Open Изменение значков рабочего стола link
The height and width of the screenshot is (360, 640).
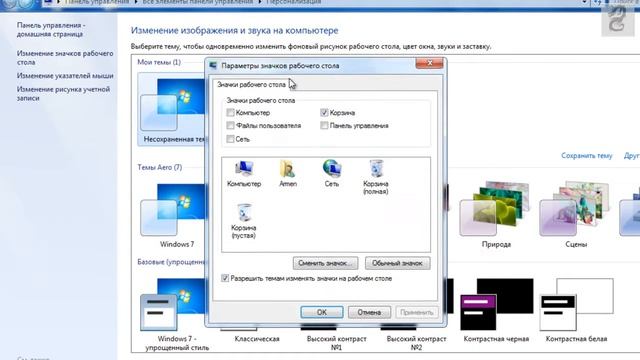pyautogui.click(x=65, y=58)
